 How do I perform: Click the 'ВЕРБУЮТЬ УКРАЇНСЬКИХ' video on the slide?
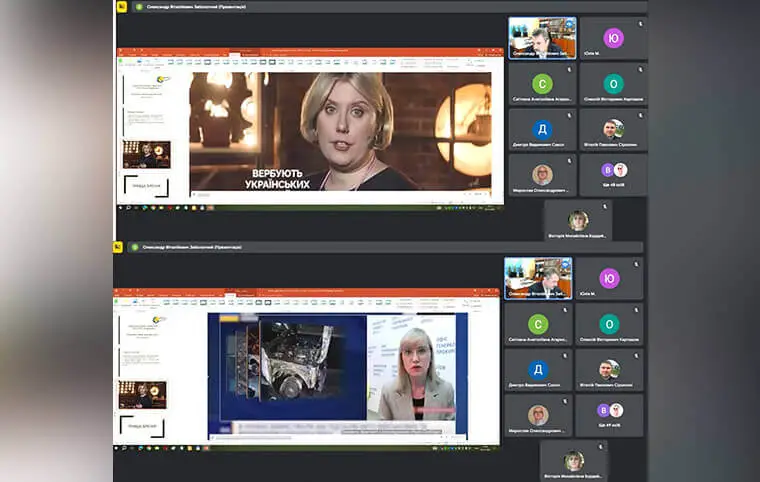340,130
